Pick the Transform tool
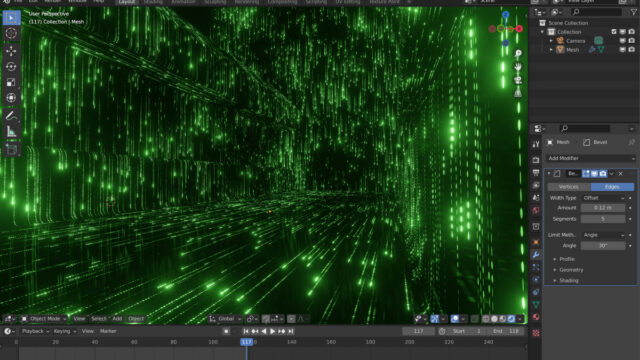640x360 pixels. pyautogui.click(x=11, y=98)
